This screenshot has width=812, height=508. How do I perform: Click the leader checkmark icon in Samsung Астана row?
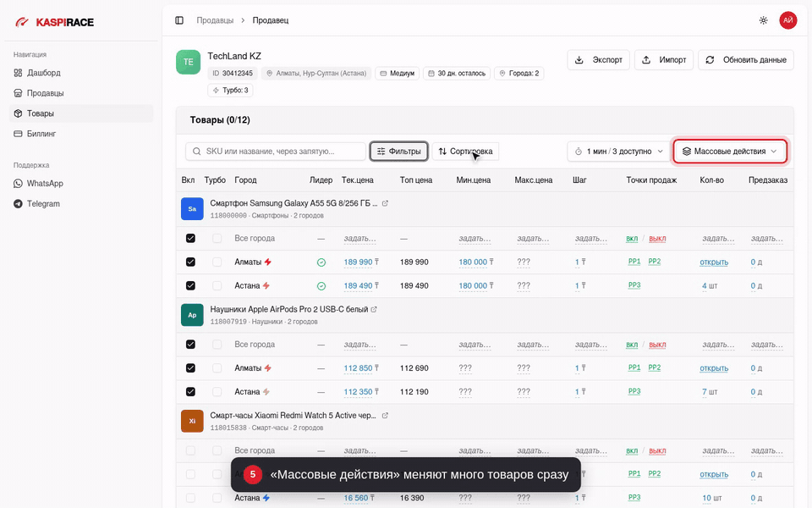321,286
